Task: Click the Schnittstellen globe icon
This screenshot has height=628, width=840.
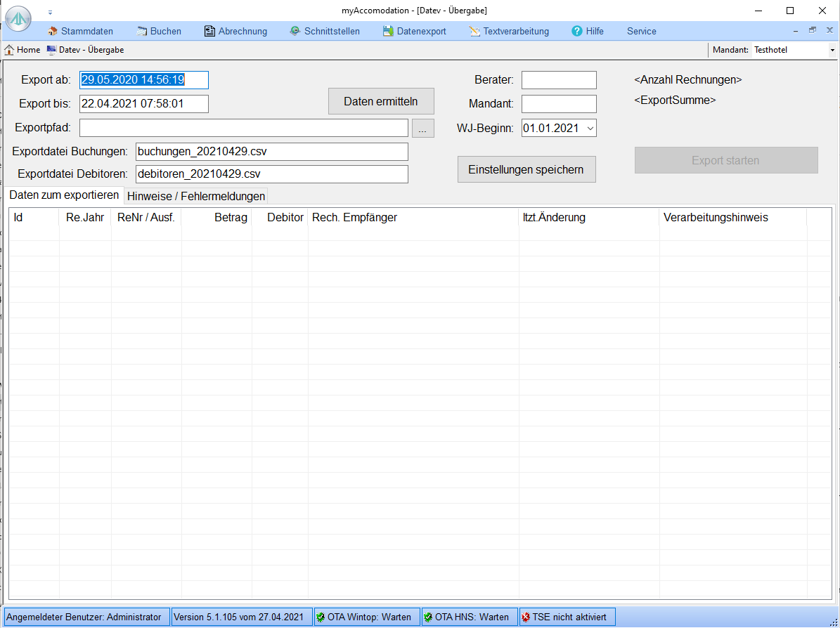Action: click(x=295, y=31)
